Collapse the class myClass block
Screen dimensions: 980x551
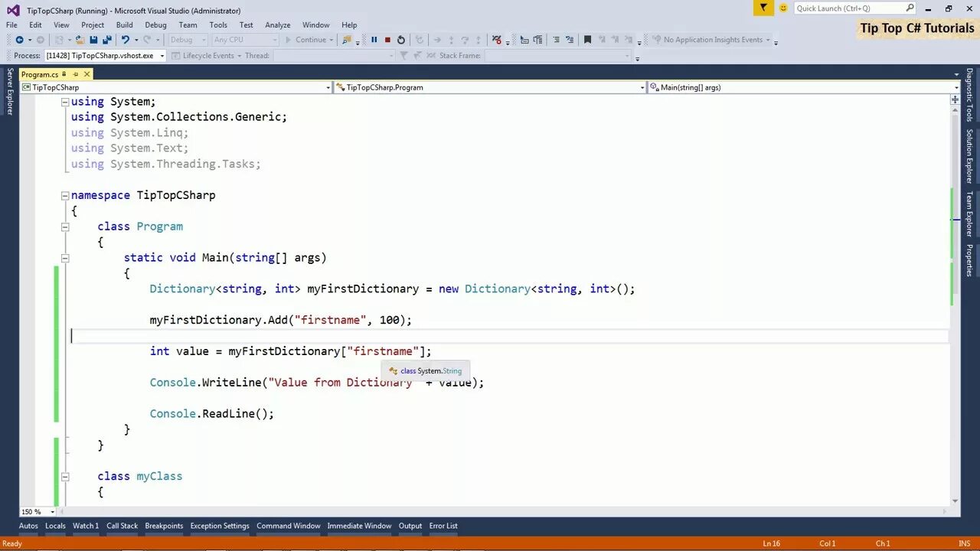[x=65, y=477]
